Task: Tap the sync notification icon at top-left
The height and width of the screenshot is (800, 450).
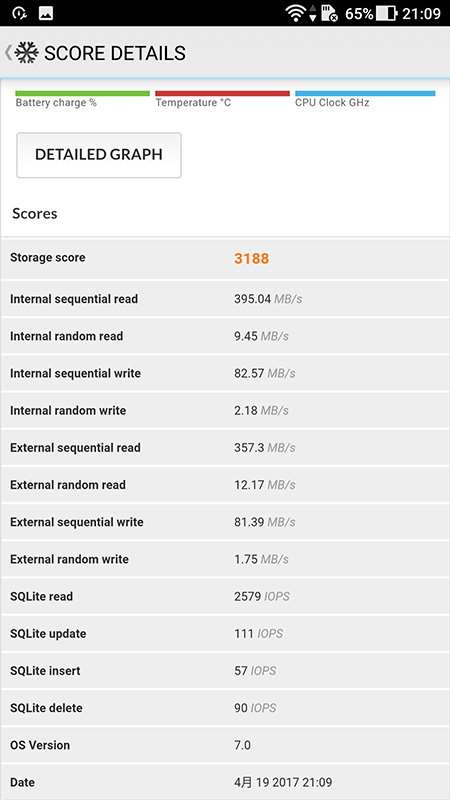Action: point(19,14)
